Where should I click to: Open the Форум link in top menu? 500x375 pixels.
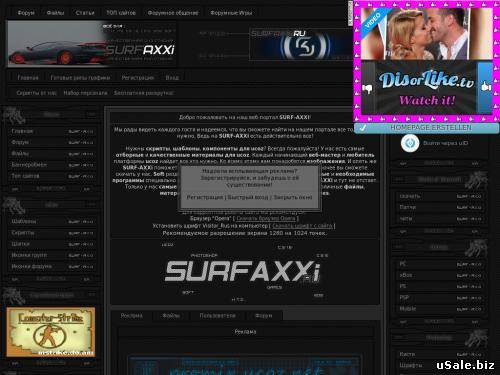pos(26,13)
